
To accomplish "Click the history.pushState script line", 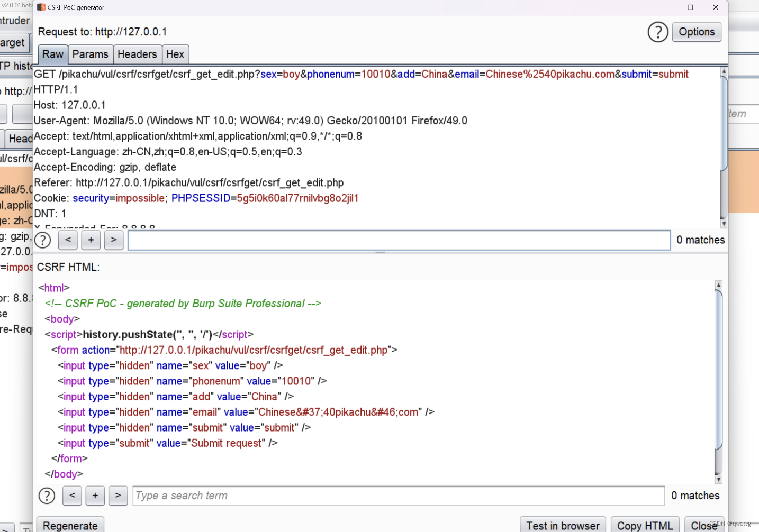I will pyautogui.click(x=149, y=335).
